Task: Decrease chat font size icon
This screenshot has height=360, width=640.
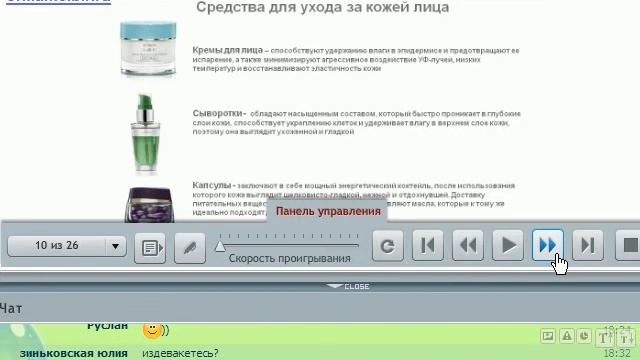Action: click(626, 337)
